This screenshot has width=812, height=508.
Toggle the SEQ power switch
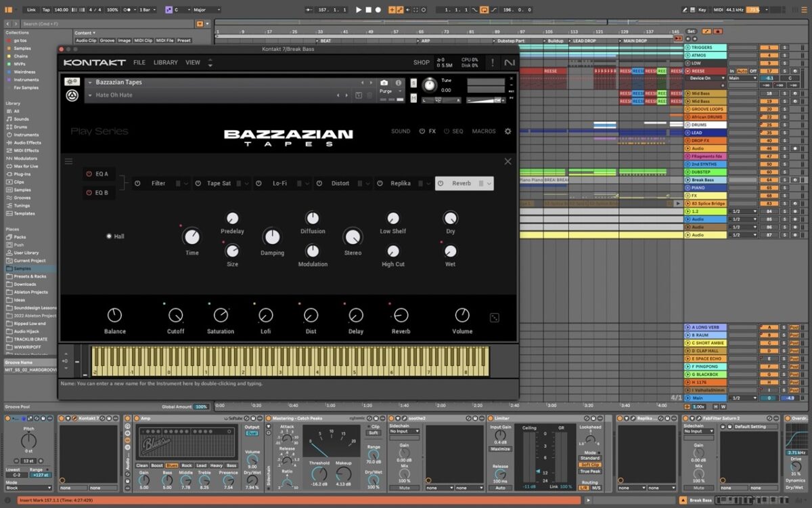[447, 131]
